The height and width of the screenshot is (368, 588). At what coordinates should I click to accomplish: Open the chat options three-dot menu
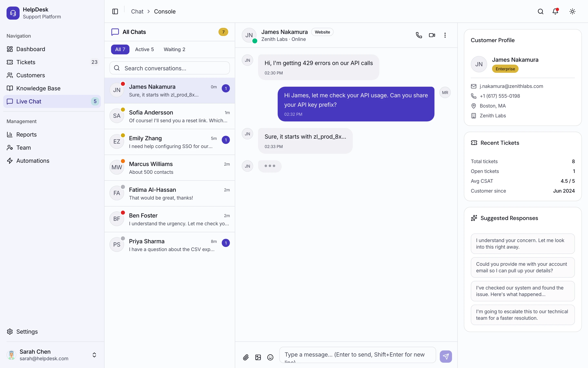[x=445, y=35]
